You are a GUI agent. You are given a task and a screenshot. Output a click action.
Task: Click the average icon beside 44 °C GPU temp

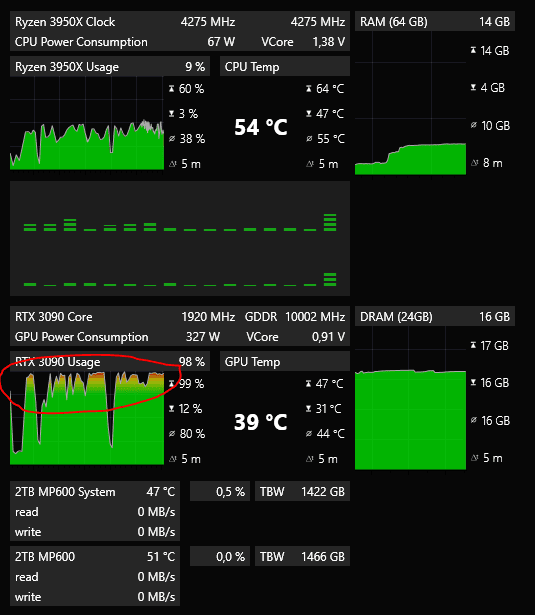click(x=309, y=433)
